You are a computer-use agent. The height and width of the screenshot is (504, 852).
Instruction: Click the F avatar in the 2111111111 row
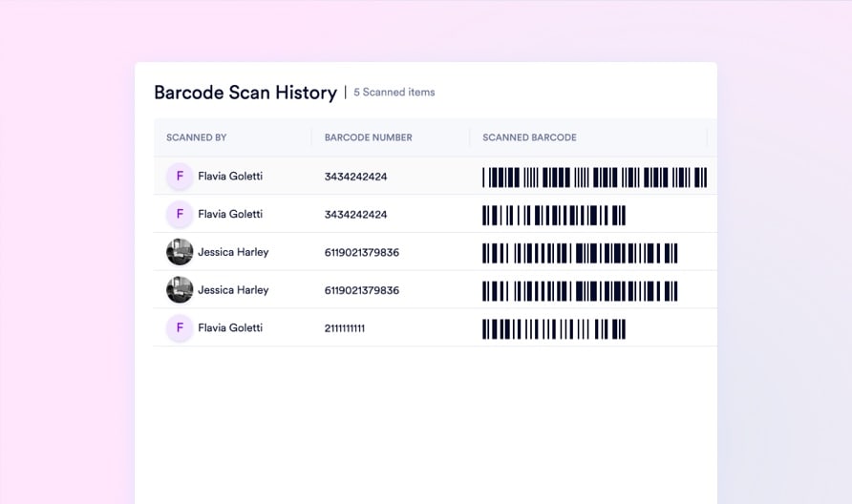click(x=180, y=328)
